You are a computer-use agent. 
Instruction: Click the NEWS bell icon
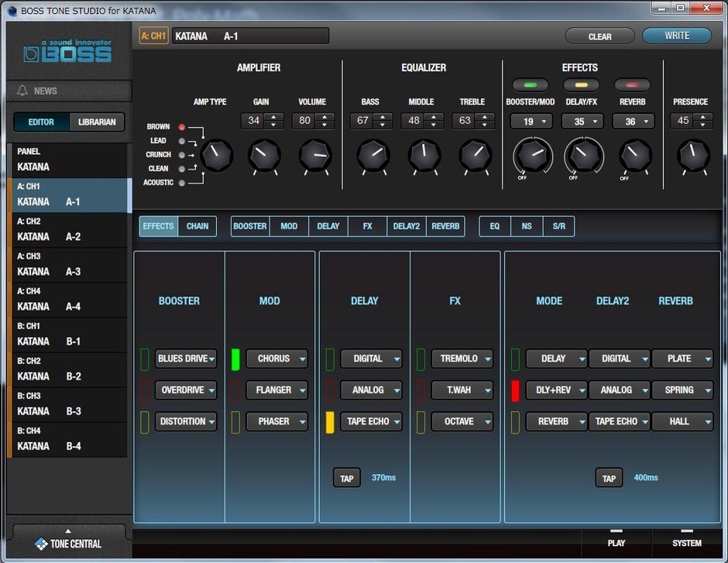(23, 91)
